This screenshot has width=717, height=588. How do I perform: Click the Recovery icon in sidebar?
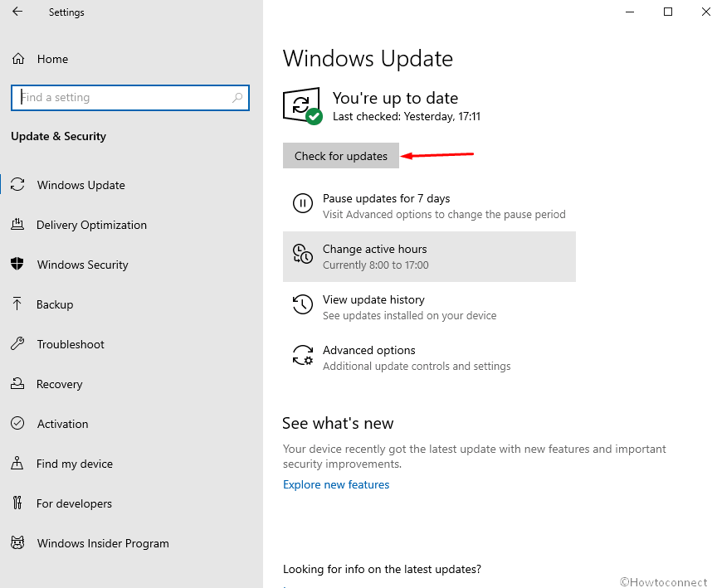(17, 383)
